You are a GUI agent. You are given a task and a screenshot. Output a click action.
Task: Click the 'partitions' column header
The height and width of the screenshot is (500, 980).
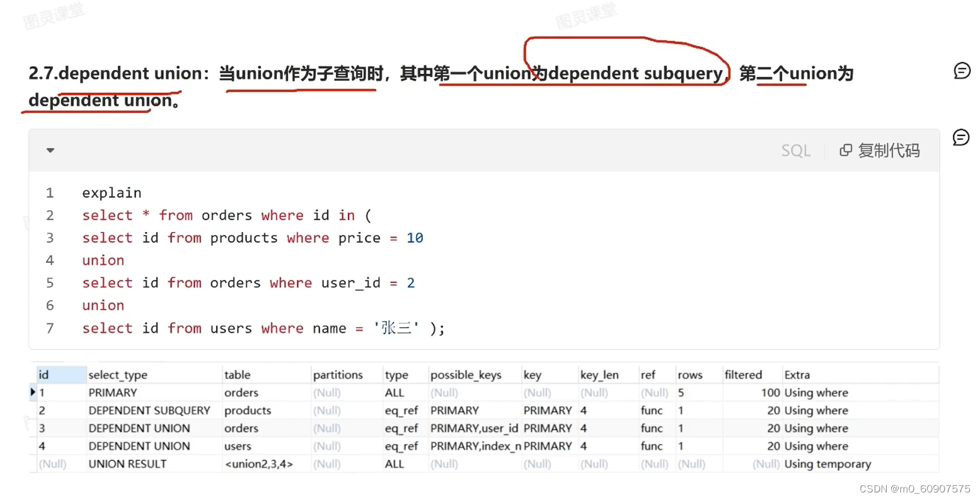(x=346, y=375)
